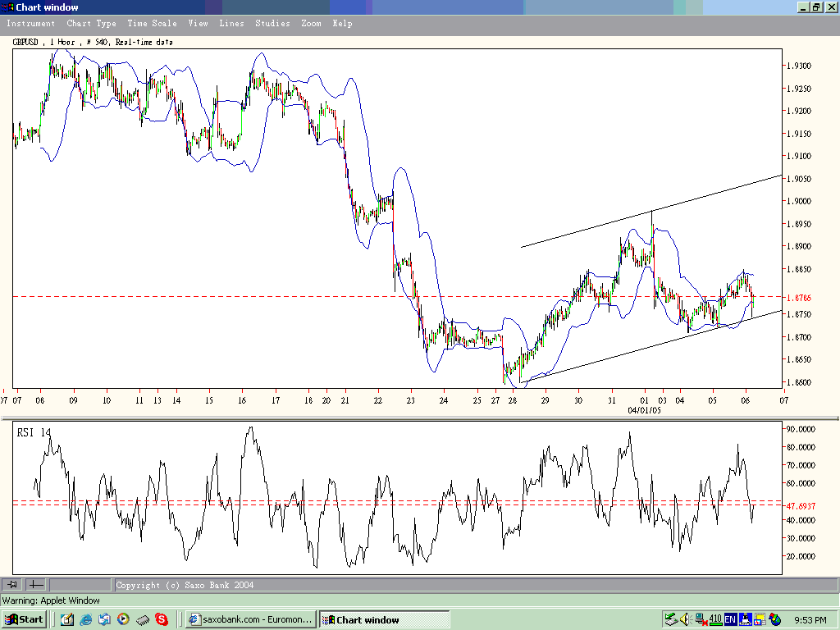
Task: Open the Instrument menu
Action: 30,24
